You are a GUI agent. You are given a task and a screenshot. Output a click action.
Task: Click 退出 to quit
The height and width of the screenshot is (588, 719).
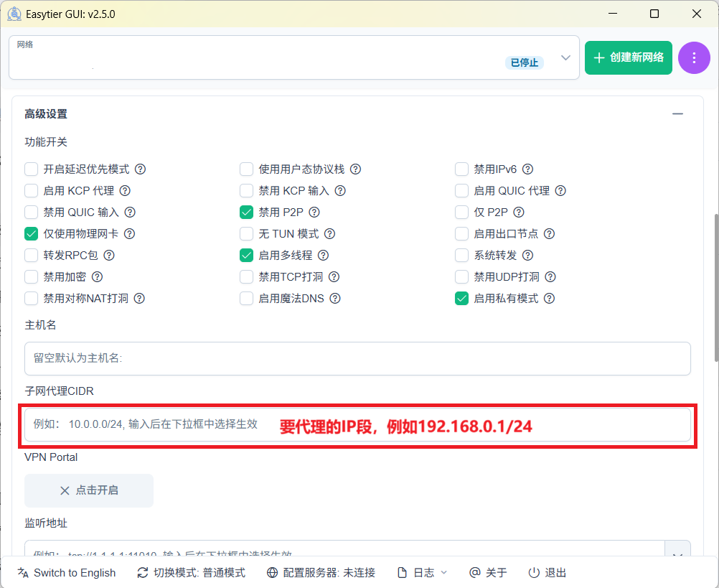coord(547,573)
